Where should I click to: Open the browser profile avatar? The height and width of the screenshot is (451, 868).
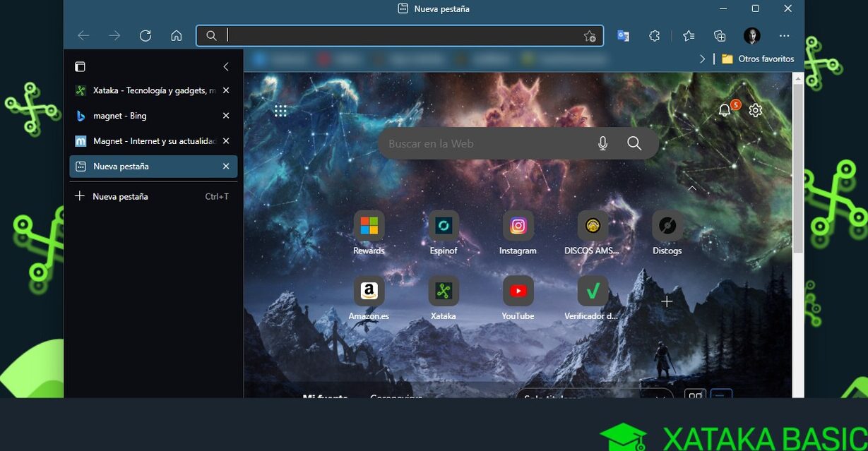tap(751, 35)
